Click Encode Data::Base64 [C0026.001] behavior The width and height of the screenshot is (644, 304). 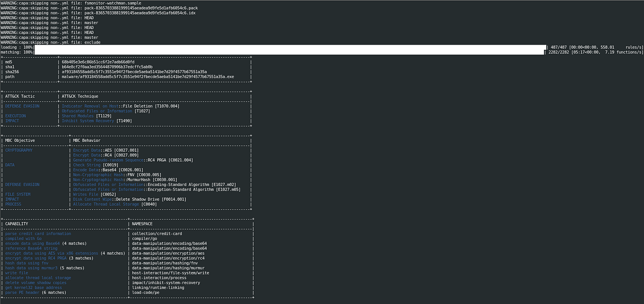tap(108, 170)
